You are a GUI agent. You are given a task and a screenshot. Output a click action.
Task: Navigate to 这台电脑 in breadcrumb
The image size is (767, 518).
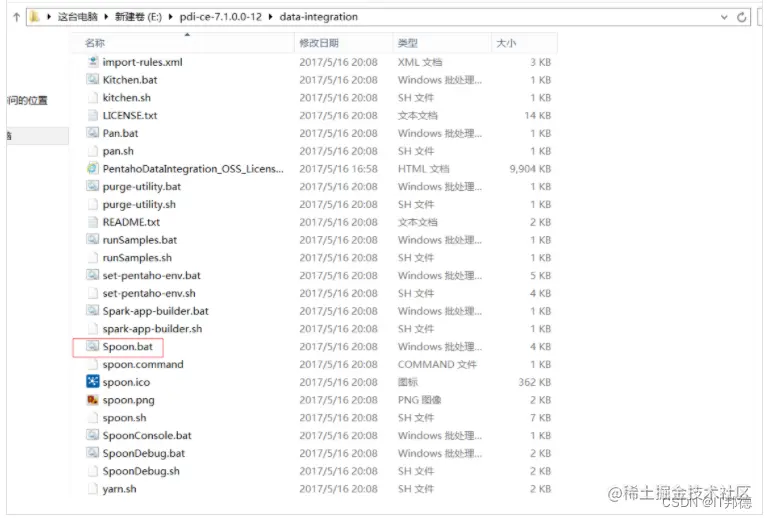point(78,17)
